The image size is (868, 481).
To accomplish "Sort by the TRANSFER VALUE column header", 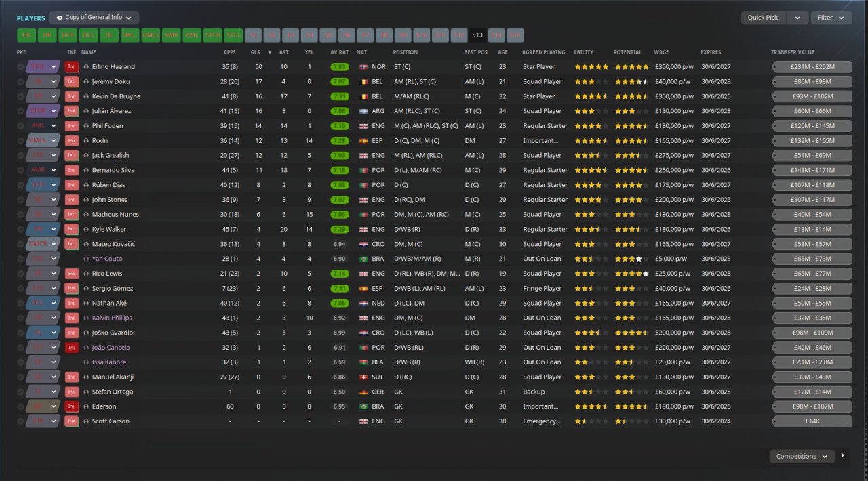I will (x=793, y=52).
